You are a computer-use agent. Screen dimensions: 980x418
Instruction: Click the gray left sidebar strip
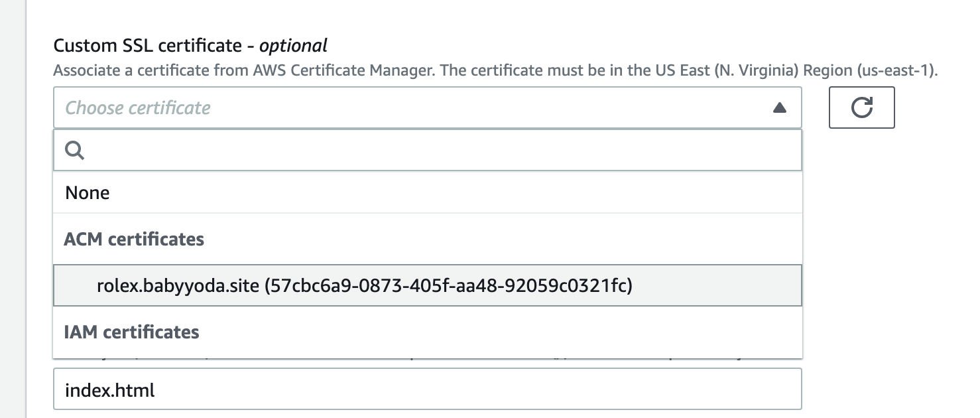tap(13, 209)
